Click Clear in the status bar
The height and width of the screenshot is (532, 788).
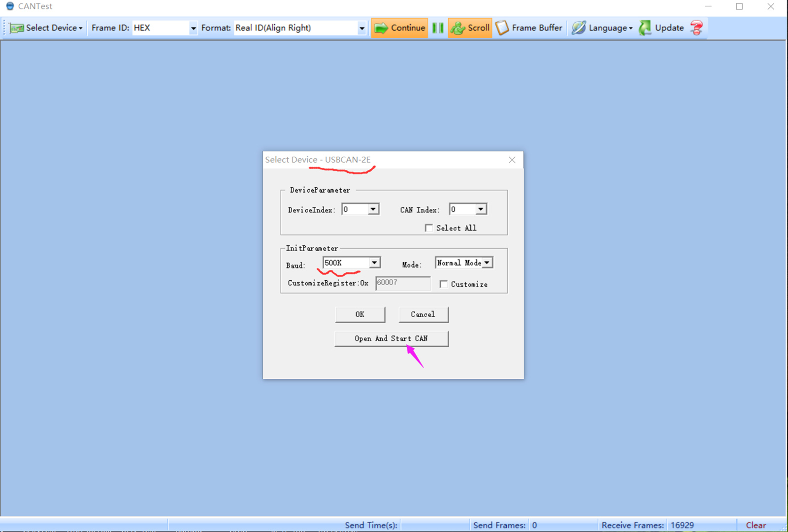[x=755, y=525]
